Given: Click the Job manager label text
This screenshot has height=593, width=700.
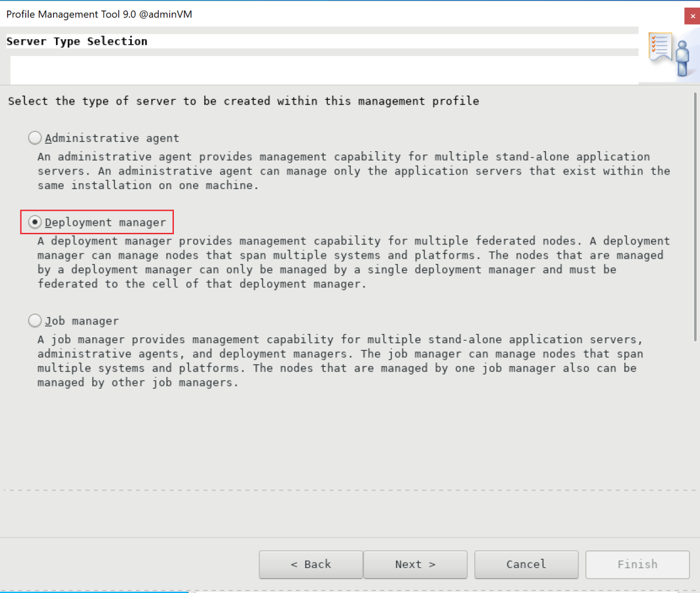Looking at the screenshot, I should pos(82,320).
